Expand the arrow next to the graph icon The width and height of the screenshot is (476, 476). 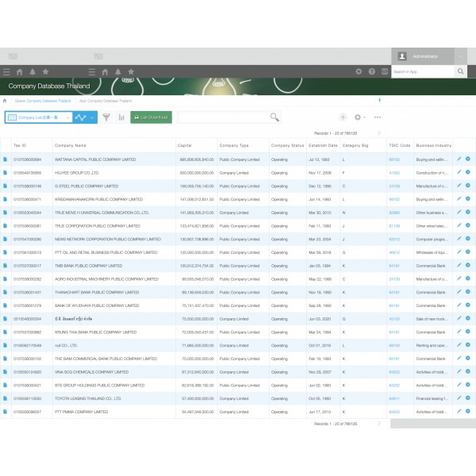(92, 117)
